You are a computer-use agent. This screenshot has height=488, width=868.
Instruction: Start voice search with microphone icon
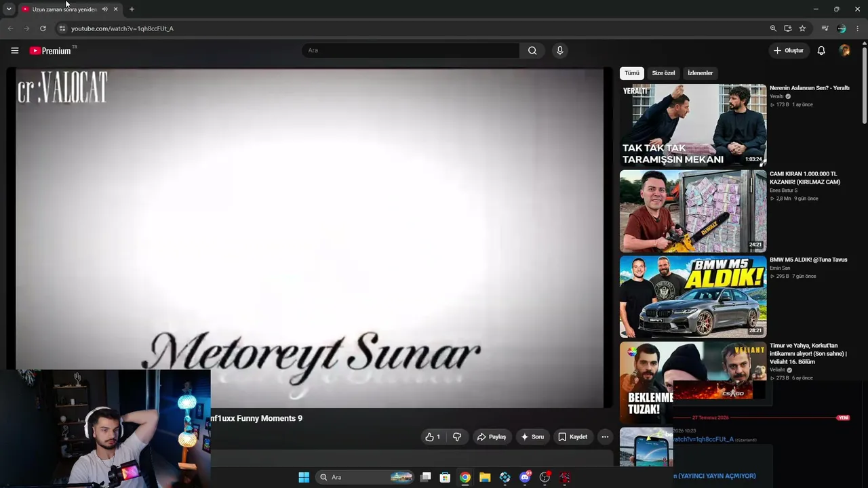559,50
